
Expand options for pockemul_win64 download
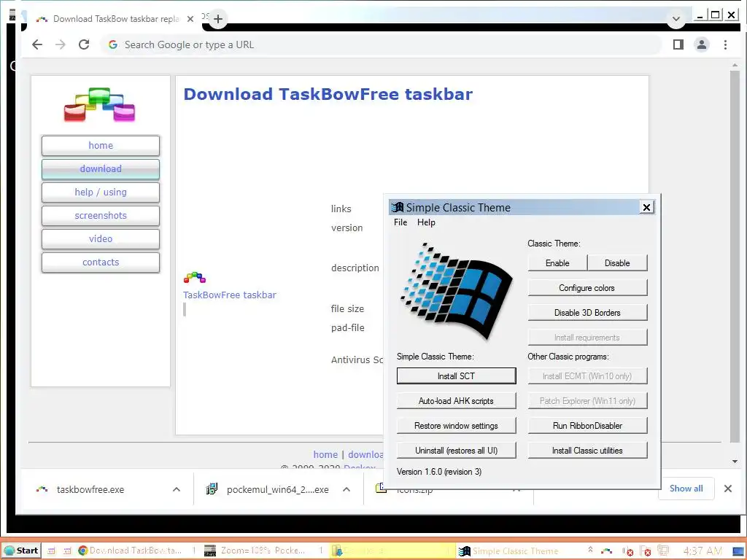point(347,489)
